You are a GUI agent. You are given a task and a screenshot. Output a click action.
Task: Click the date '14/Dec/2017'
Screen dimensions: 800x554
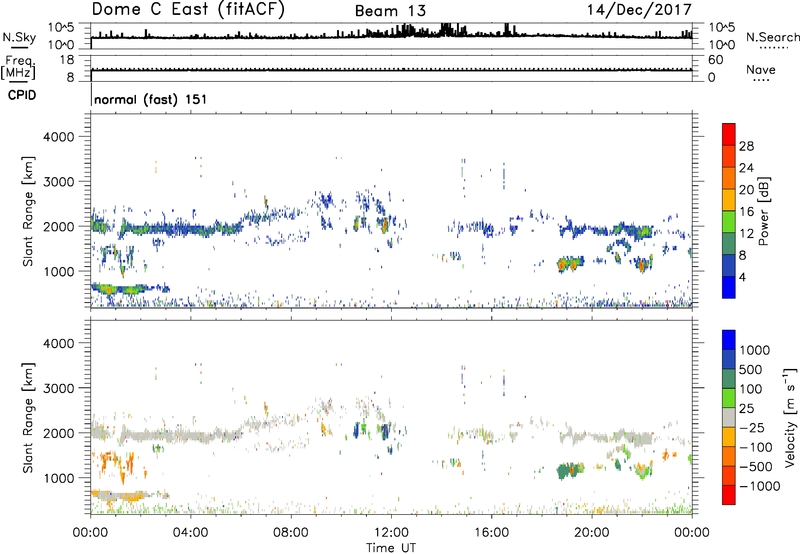coord(639,9)
